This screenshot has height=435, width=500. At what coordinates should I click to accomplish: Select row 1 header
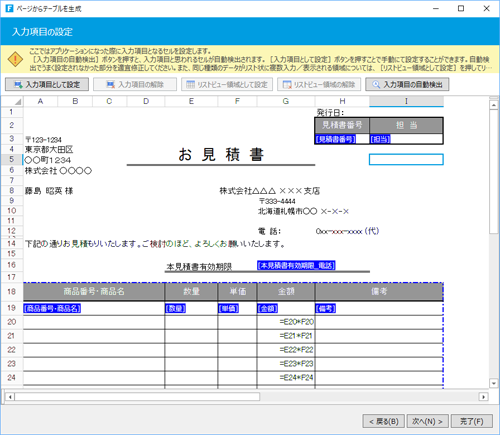(x=12, y=112)
